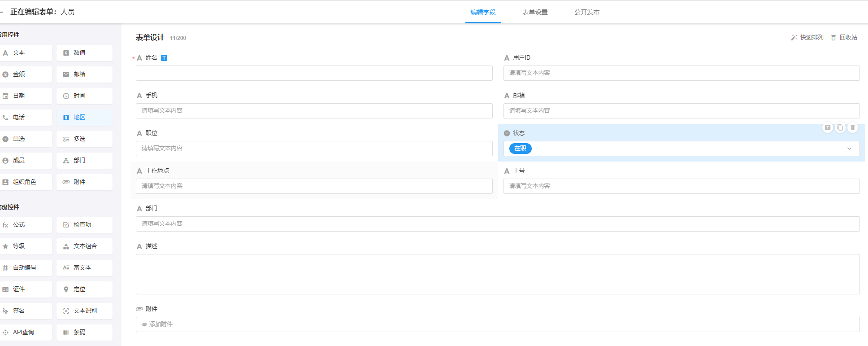Screen dimensions: 868x346
Task: Click the gray T icon on the 状态 field
Action: (827, 127)
